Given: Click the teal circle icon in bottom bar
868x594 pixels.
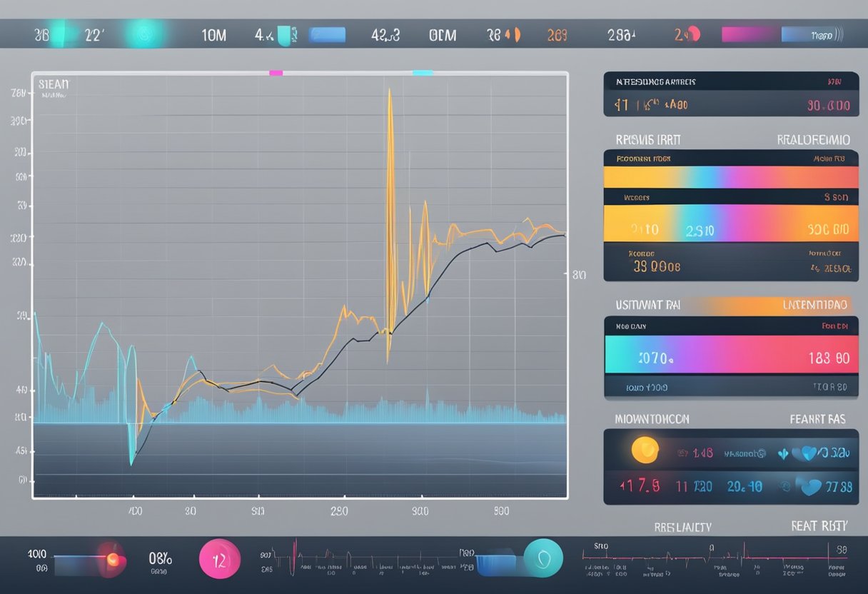Looking at the screenshot, I should coord(543,558).
